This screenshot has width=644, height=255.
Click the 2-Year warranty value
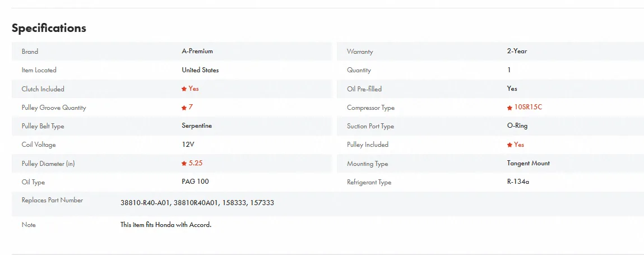point(517,51)
